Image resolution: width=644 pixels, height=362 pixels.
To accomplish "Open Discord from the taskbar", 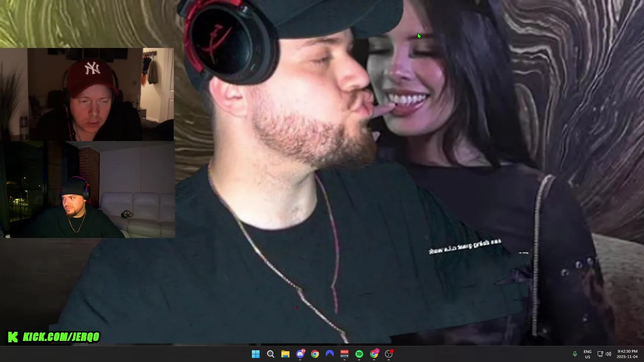I will 300,354.
